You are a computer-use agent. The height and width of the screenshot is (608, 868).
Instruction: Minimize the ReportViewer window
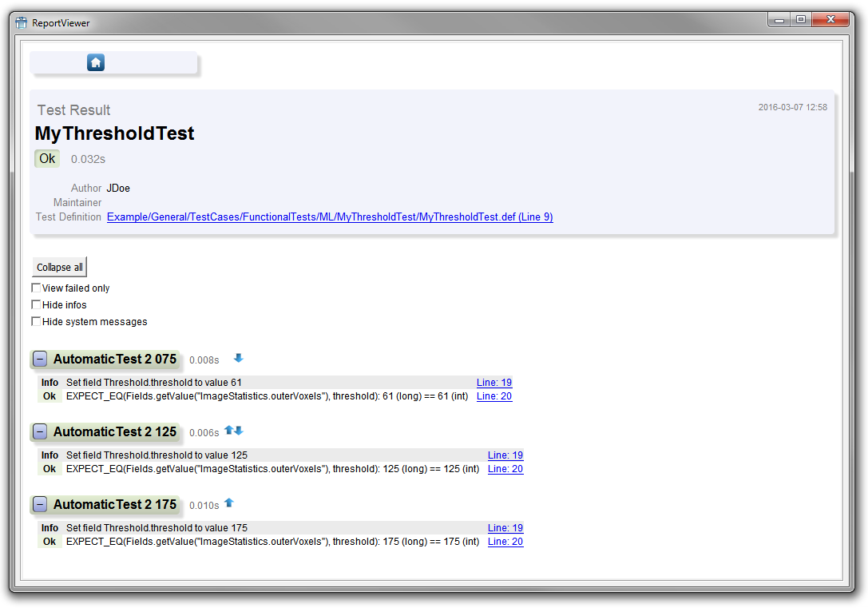pos(779,20)
